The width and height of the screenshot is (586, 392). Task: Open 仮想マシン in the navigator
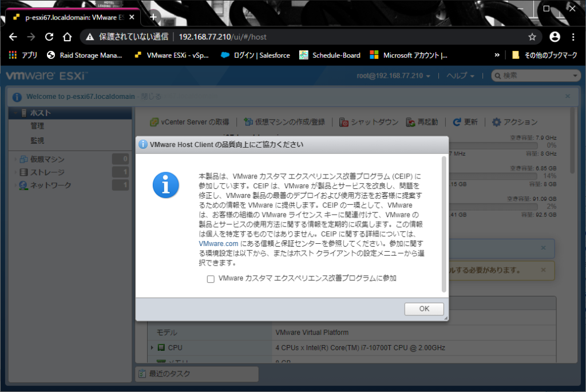(x=47, y=159)
